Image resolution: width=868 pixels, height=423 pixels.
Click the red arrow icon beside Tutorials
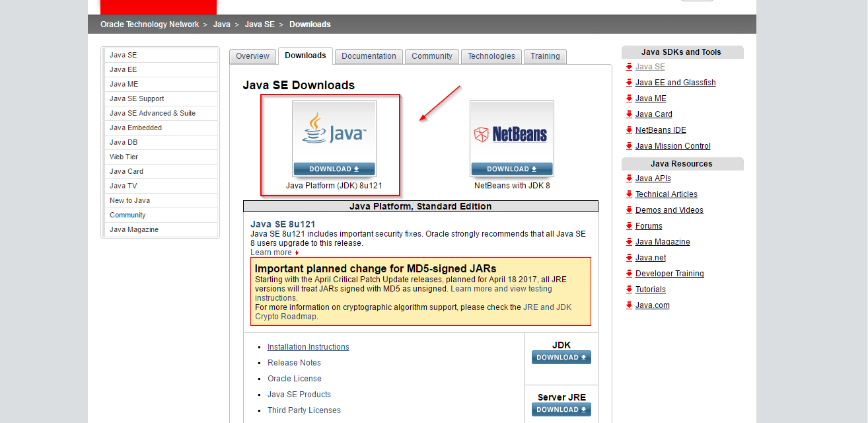pos(630,289)
